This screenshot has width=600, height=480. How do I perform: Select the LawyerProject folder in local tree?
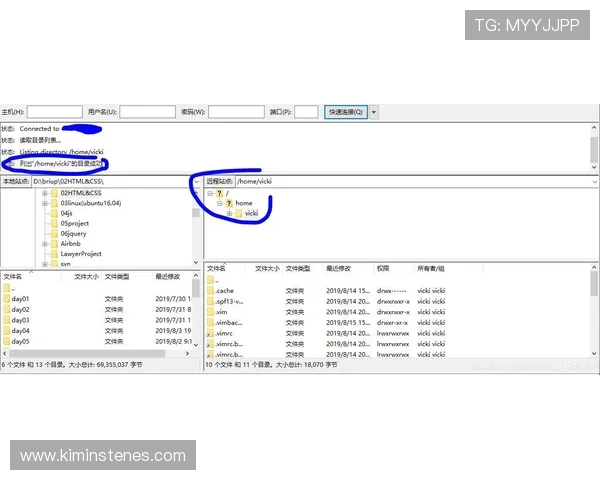point(80,254)
